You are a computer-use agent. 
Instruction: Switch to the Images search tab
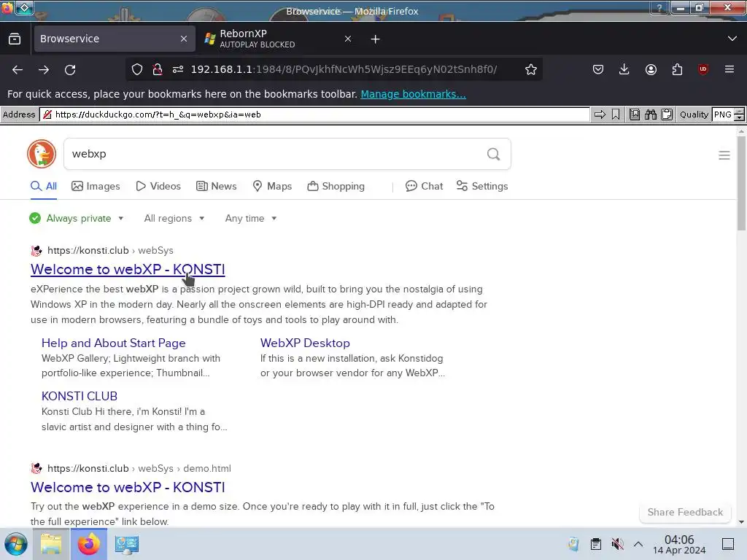click(96, 186)
